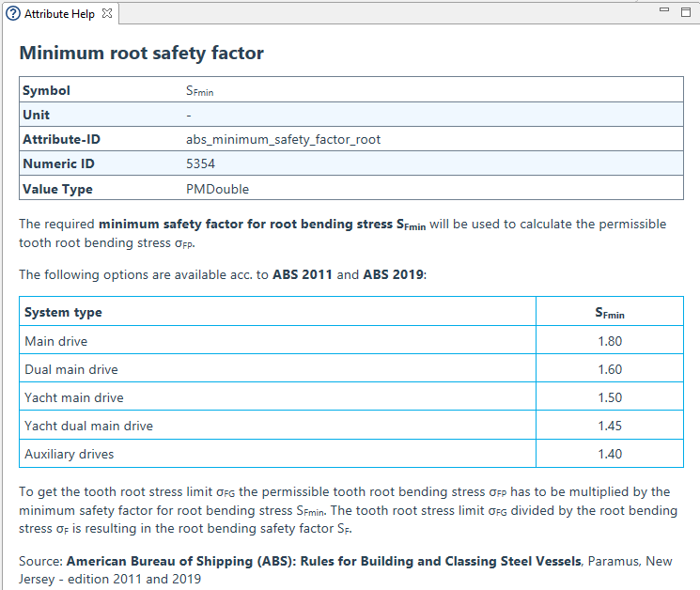Click the Minimum root safety factor heading
Screen dimensions: 700x590
141,54
